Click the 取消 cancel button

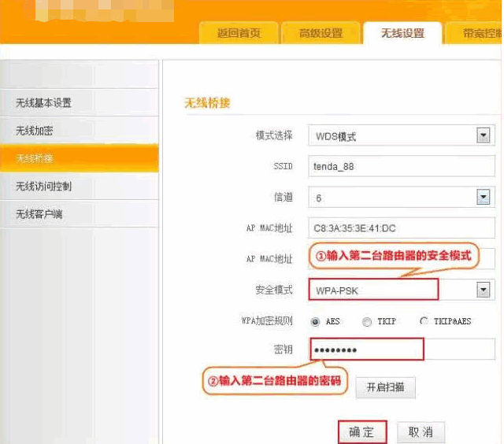[x=421, y=432]
